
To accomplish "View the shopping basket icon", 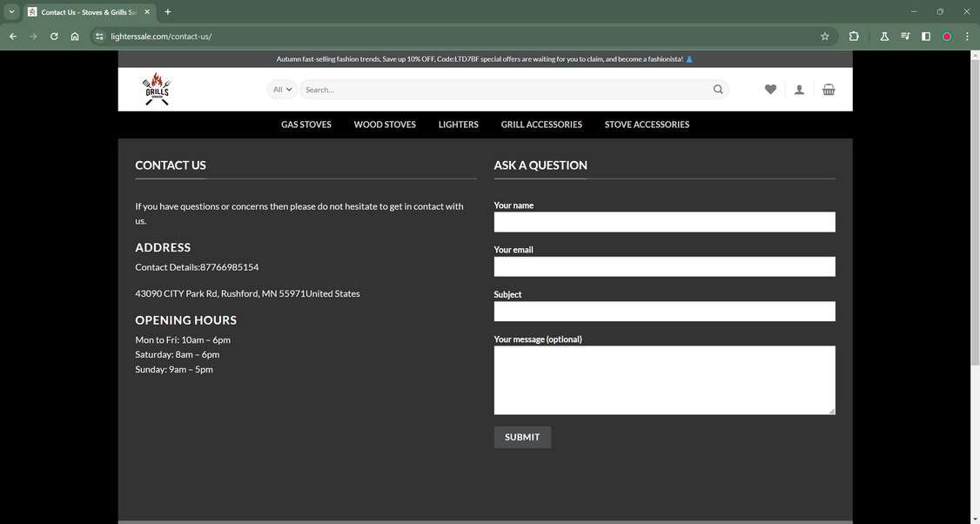I will [x=828, y=89].
